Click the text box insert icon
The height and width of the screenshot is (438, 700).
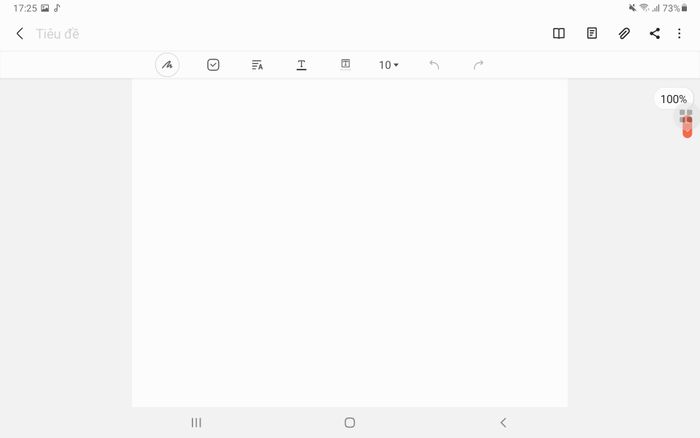(346, 64)
